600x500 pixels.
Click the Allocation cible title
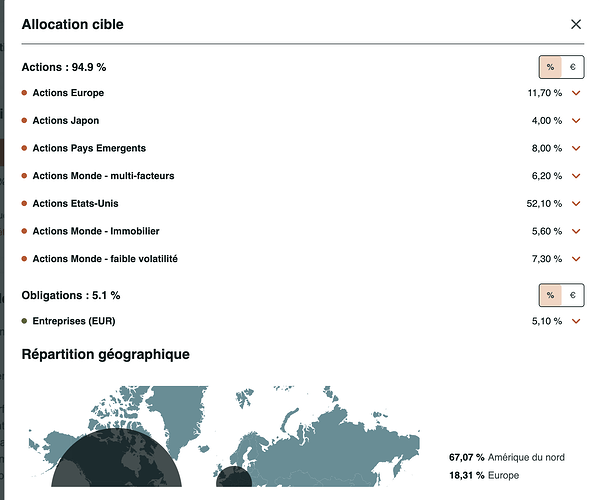click(73, 24)
